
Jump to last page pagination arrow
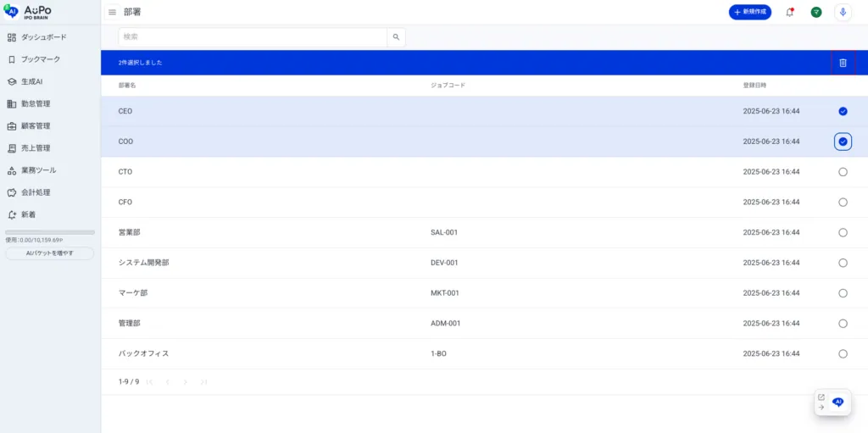pyautogui.click(x=203, y=381)
